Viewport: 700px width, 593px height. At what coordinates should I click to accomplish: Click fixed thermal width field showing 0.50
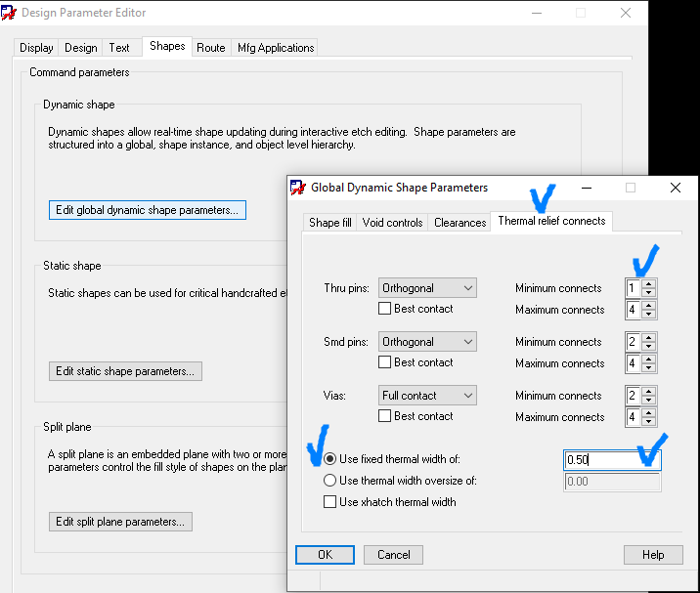pyautogui.click(x=612, y=459)
